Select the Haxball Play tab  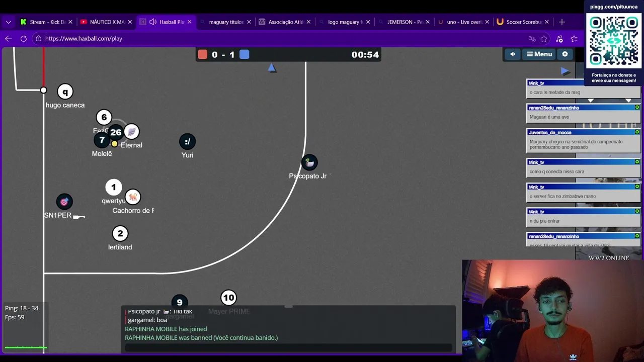(166, 22)
